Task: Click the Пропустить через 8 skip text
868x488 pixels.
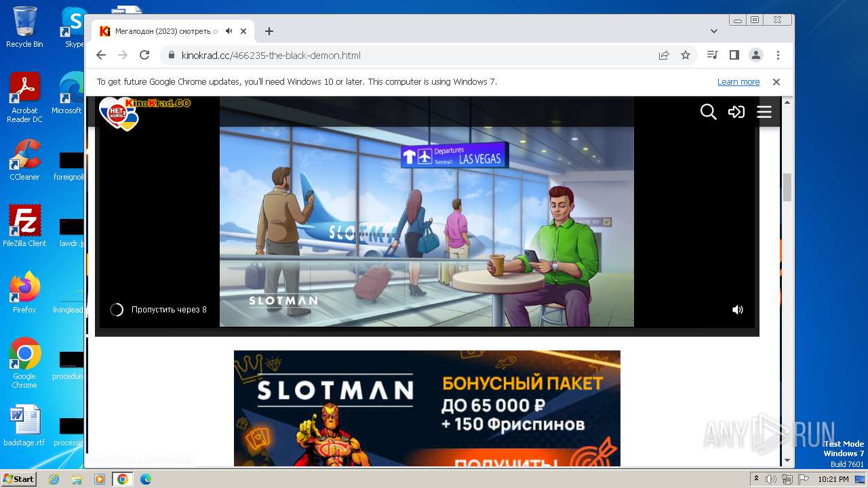Action: (169, 310)
